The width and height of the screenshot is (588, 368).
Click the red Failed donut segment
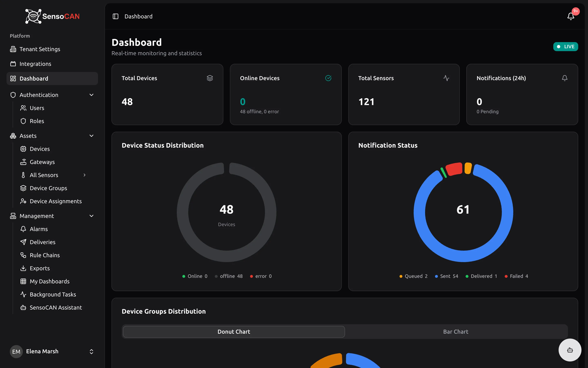[454, 169]
